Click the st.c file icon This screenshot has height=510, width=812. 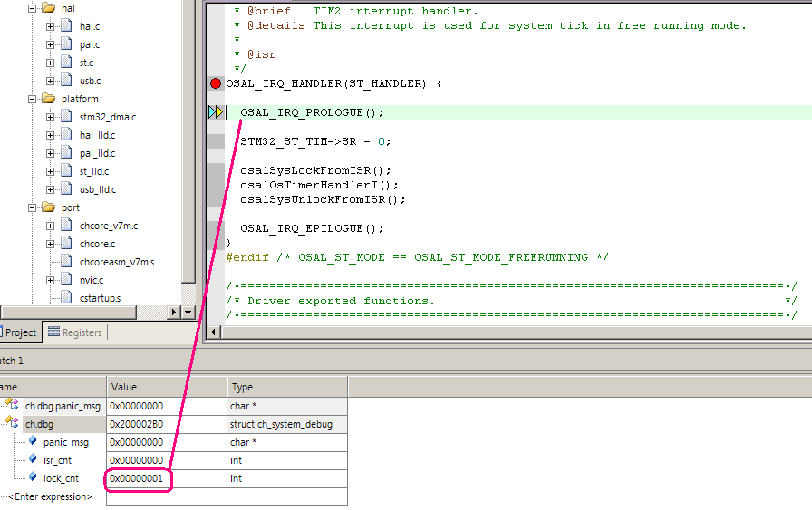click(66, 63)
